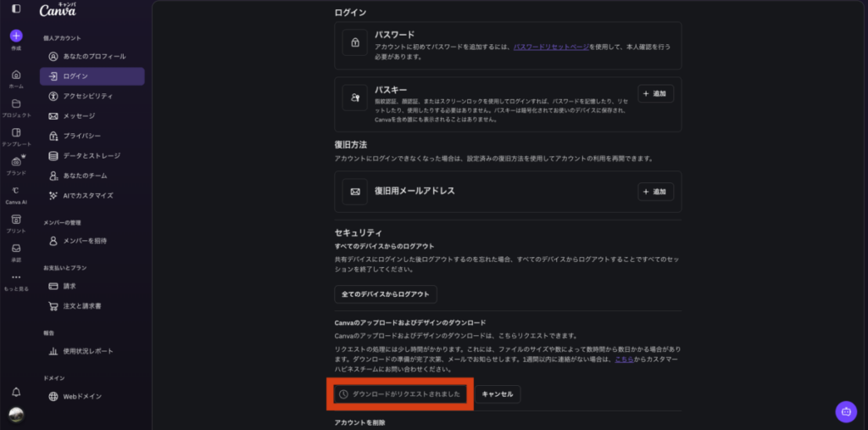Image resolution: width=868 pixels, height=430 pixels.
Task: Open 注文と請求書 page
Action: pyautogui.click(x=92, y=306)
